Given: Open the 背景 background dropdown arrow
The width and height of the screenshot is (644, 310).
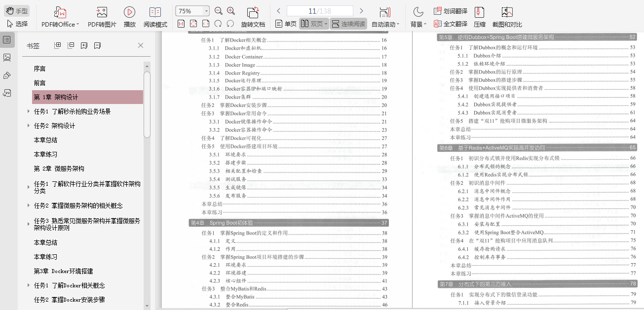Looking at the screenshot, I should 425,24.
